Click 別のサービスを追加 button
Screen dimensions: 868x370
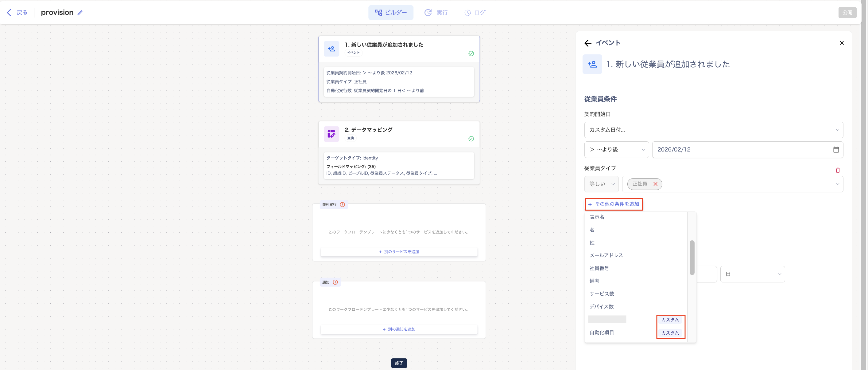399,252
